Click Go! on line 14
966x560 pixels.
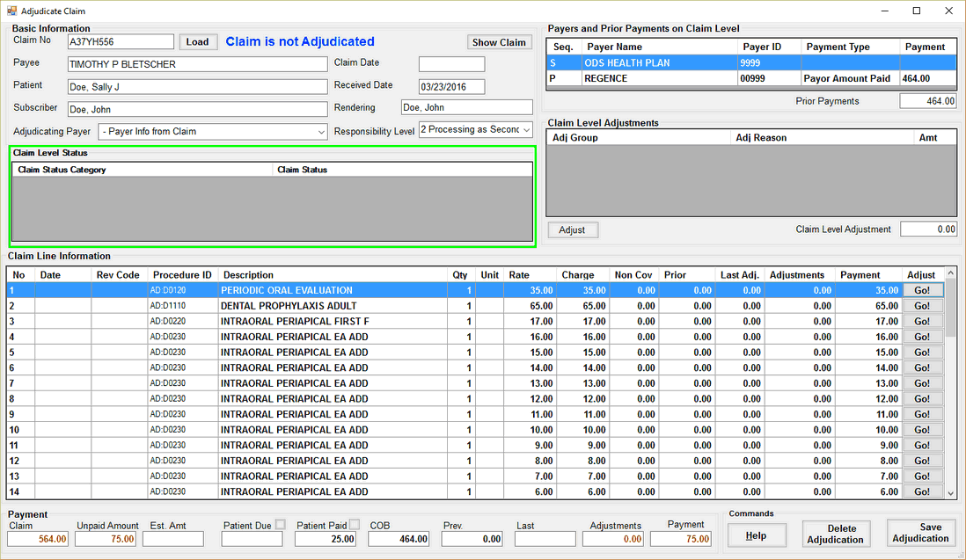pos(922,492)
